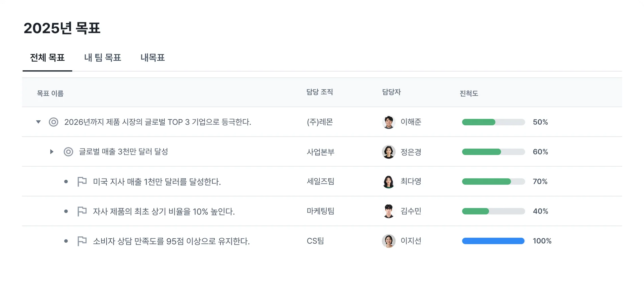644x293 pixels.
Task: Click 이해준's profile avatar
Action: [x=388, y=122]
